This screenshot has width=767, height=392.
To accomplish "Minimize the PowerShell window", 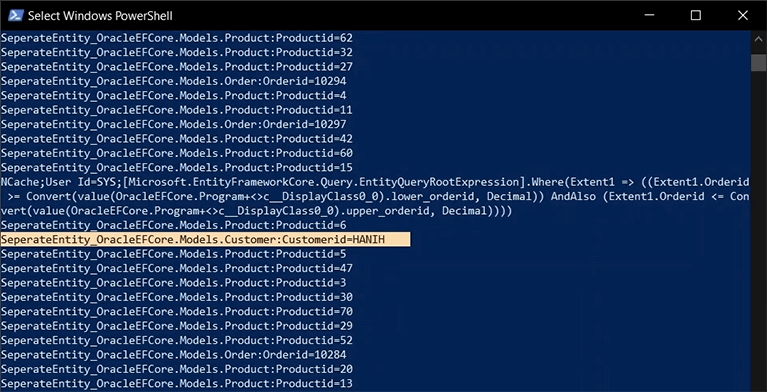I will click(x=650, y=15).
